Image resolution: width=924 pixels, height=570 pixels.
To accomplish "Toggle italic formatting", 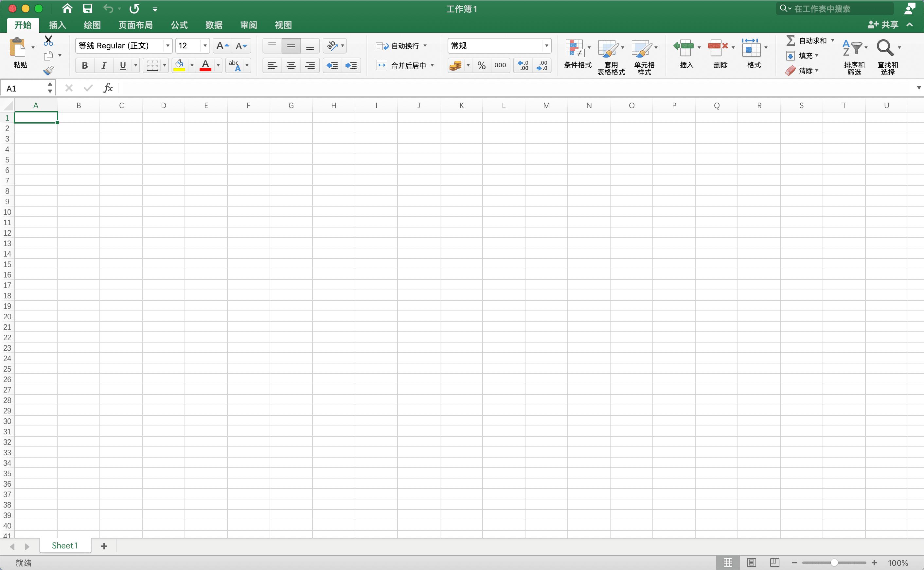I will tap(103, 66).
